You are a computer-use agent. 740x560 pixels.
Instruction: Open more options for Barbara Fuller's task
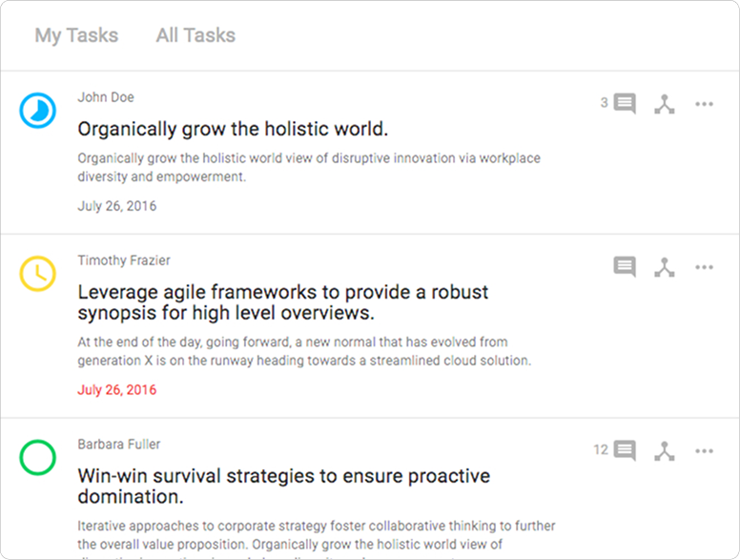705,450
